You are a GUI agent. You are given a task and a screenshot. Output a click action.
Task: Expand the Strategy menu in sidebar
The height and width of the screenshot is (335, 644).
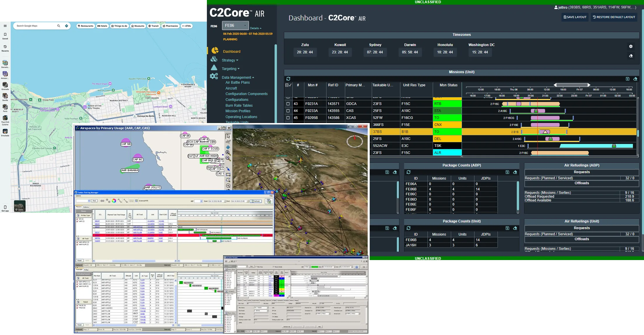(x=230, y=60)
